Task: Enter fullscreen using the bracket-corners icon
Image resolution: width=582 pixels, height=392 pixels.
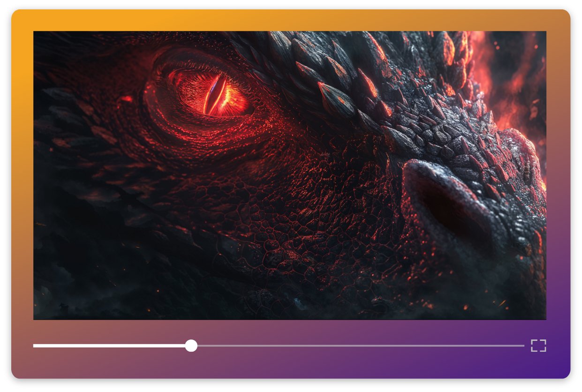Action: click(538, 346)
